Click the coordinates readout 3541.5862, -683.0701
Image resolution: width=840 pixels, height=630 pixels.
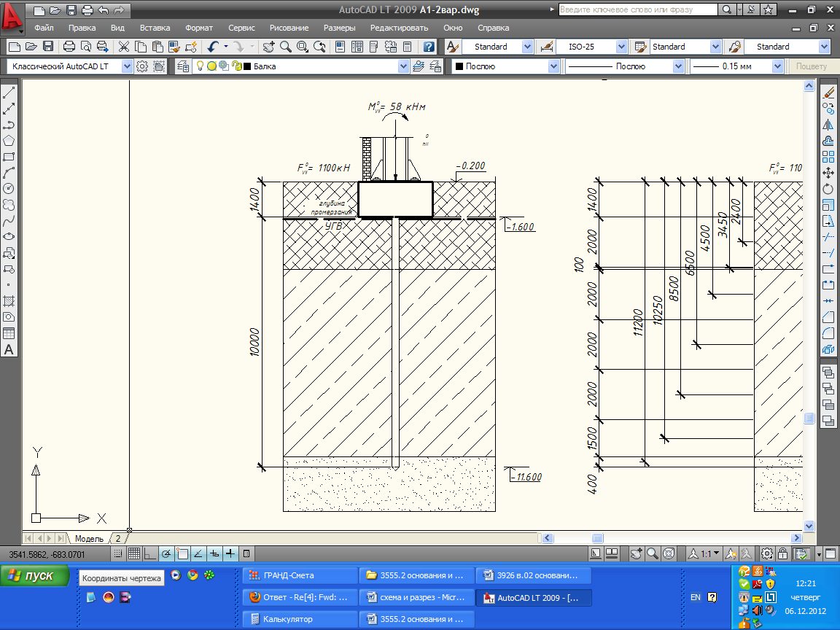pyautogui.click(x=47, y=554)
